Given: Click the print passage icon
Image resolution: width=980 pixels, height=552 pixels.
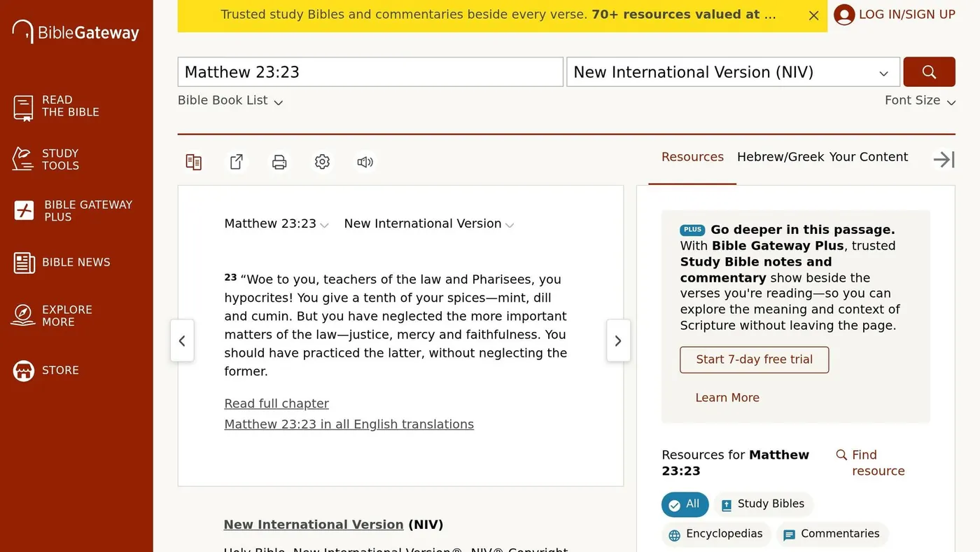Looking at the screenshot, I should [279, 162].
